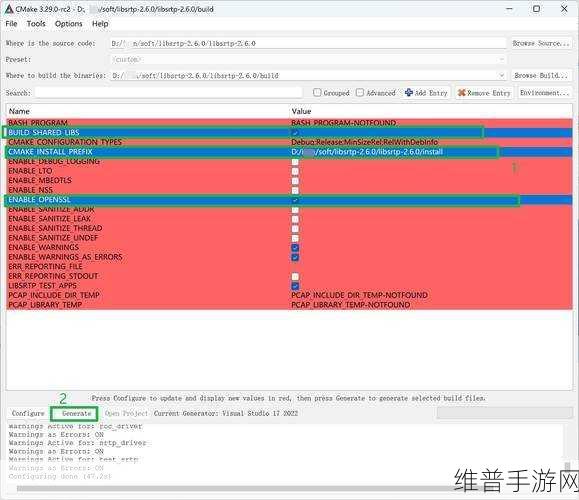The height and width of the screenshot is (500, 579).
Task: Open the Tools menu
Action: pyautogui.click(x=36, y=24)
